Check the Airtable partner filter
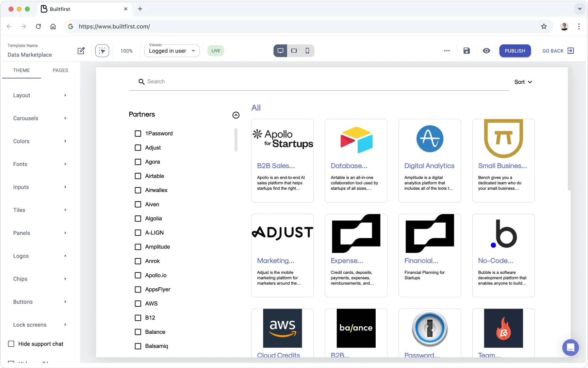This screenshot has height=368, width=588. [x=138, y=176]
